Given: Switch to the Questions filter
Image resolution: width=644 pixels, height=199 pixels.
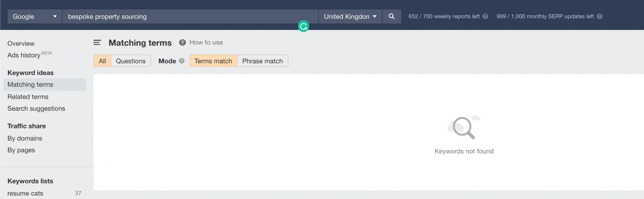Looking at the screenshot, I should click(x=131, y=61).
